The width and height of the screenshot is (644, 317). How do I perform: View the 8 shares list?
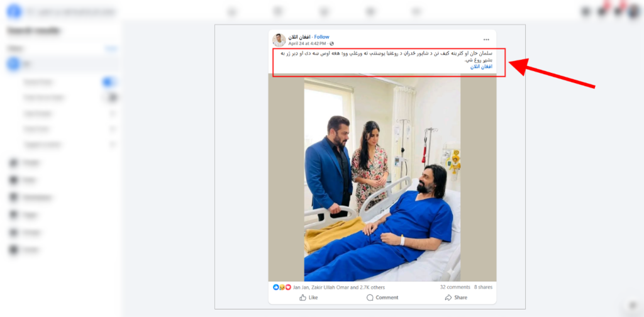tap(483, 287)
